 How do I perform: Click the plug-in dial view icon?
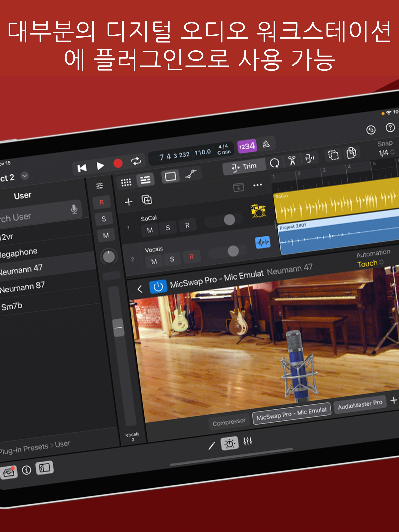pos(230,443)
